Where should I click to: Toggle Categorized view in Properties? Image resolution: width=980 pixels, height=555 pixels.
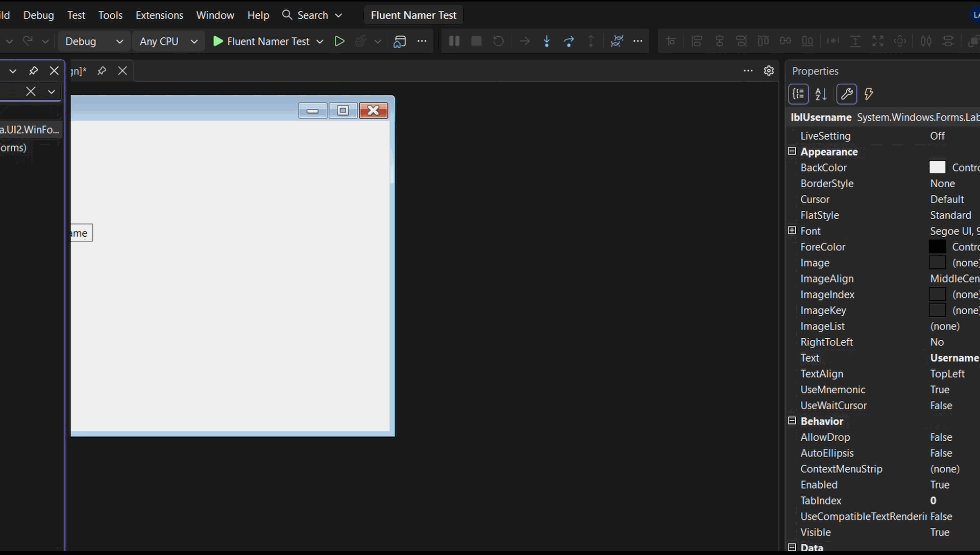(799, 94)
